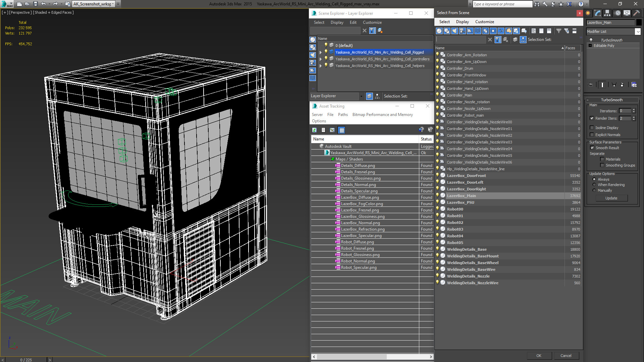
Task: Expand the Welding_Cell_helpers layer
Action: [x=321, y=66]
